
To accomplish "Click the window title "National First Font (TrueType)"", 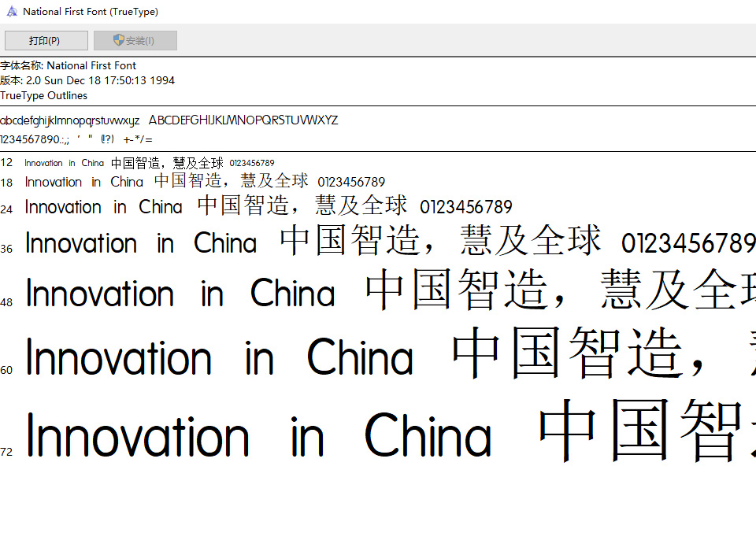I will pos(91,12).
